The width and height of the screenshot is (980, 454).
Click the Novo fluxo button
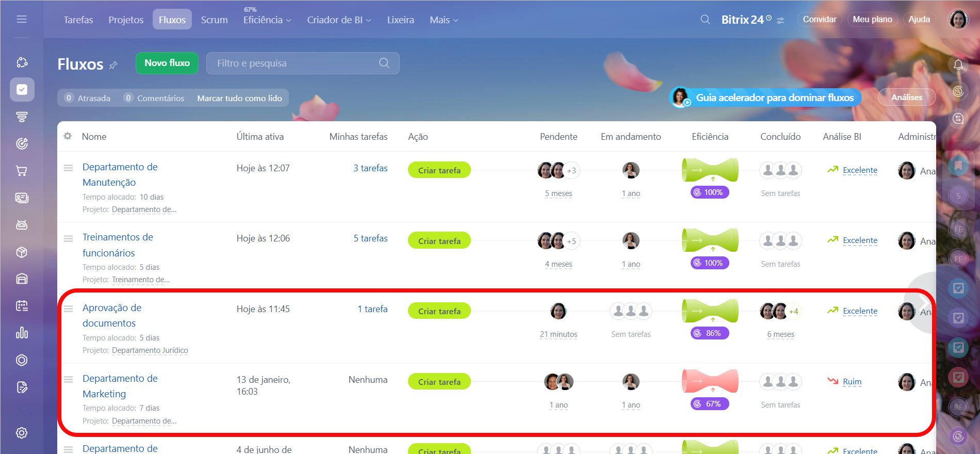tap(167, 63)
